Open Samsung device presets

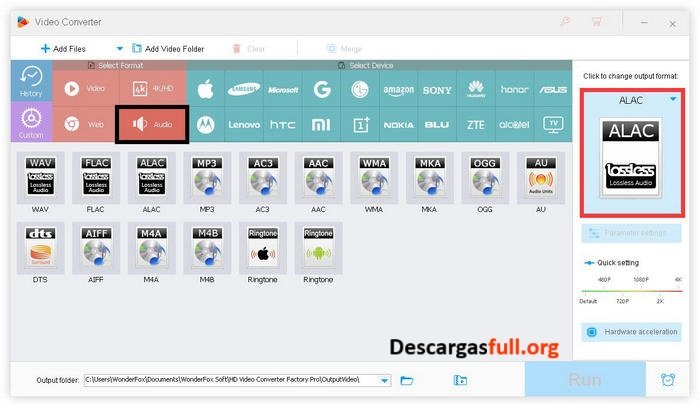[x=244, y=89]
